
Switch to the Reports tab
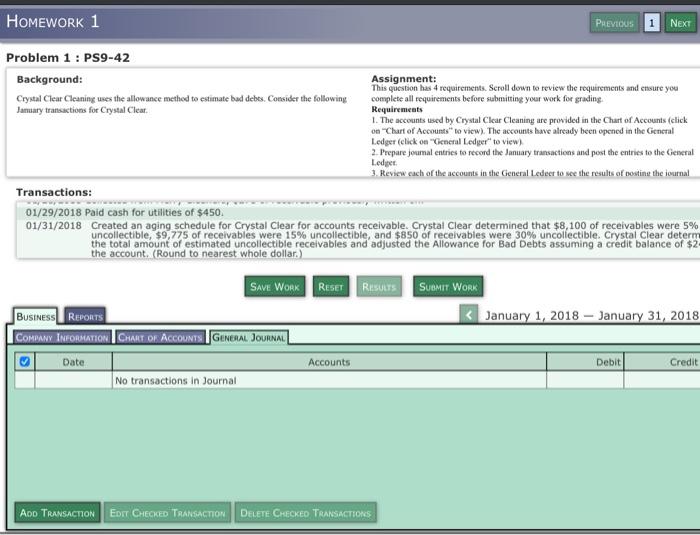pos(85,316)
